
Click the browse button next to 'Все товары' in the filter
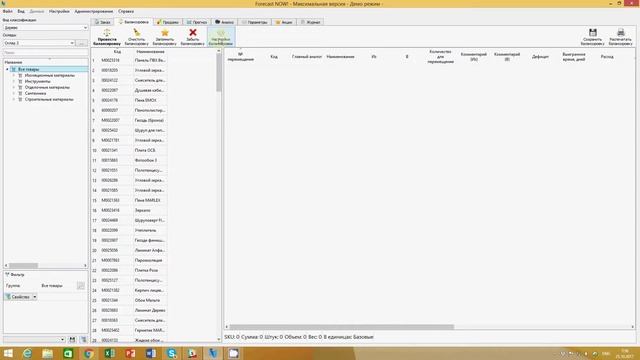(x=81, y=286)
